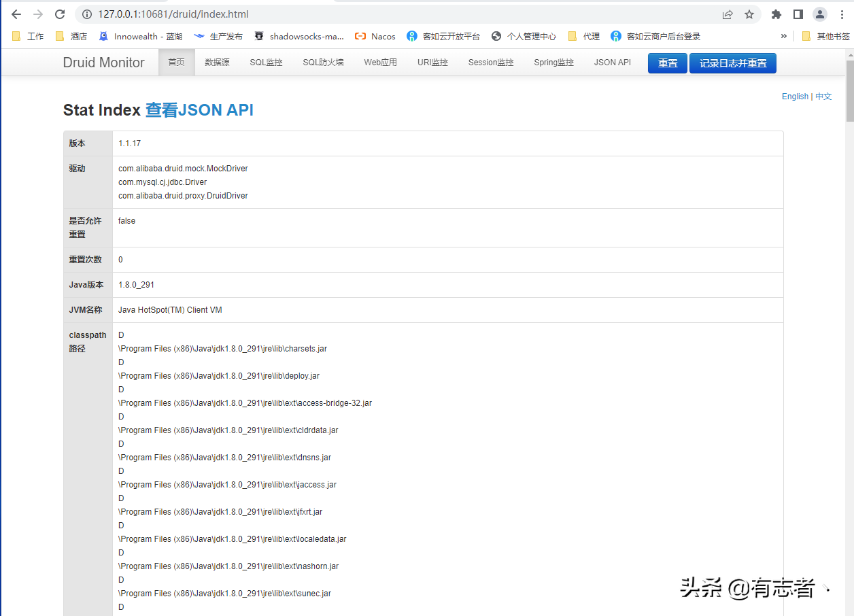Click the 记录日志并重置 button
This screenshot has height=616, width=854.
click(x=732, y=63)
